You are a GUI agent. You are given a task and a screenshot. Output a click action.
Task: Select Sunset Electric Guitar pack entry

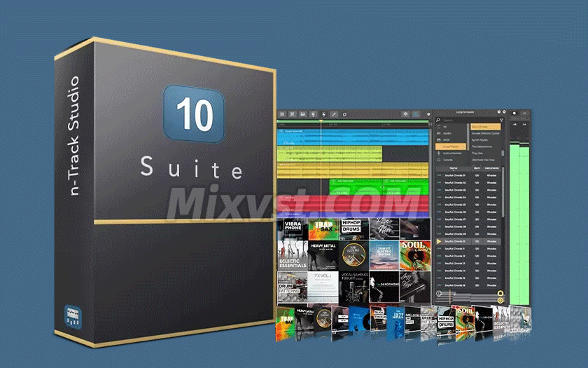pyautogui.click(x=486, y=133)
